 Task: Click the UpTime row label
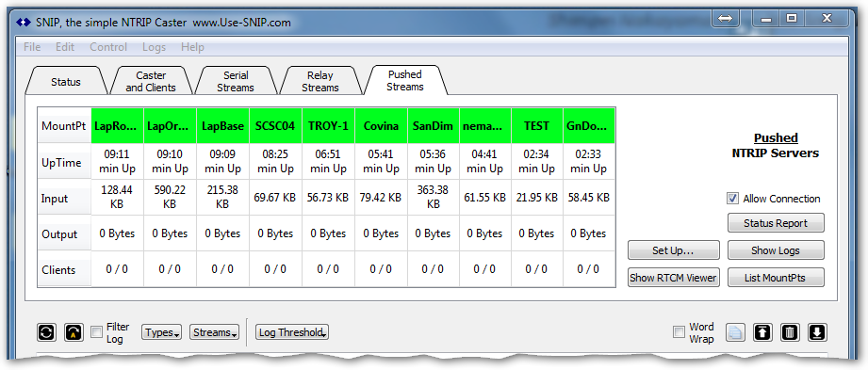tap(64, 163)
